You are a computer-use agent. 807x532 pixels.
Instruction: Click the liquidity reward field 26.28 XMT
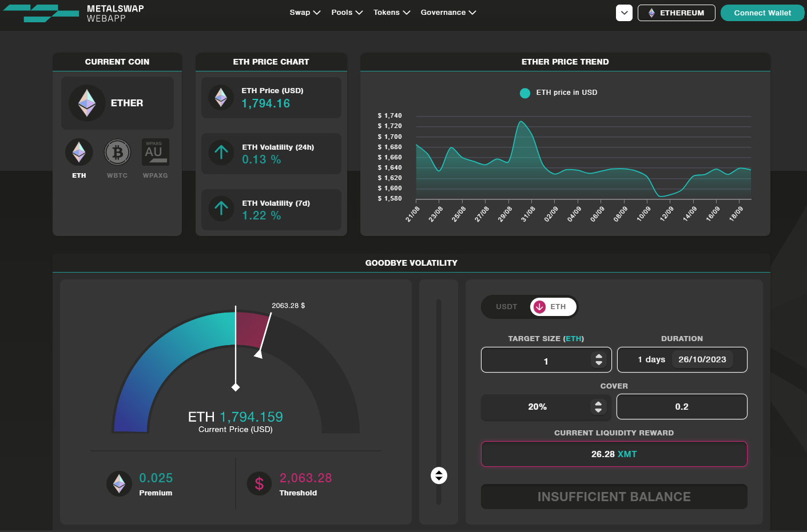tap(614, 454)
